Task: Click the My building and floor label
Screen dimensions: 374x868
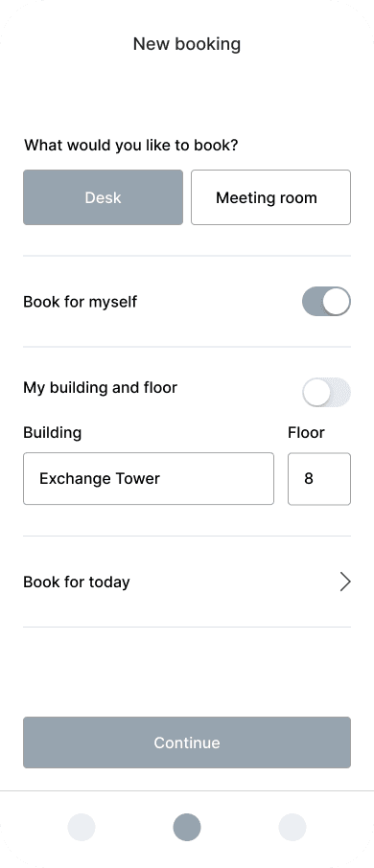Action: (101, 387)
